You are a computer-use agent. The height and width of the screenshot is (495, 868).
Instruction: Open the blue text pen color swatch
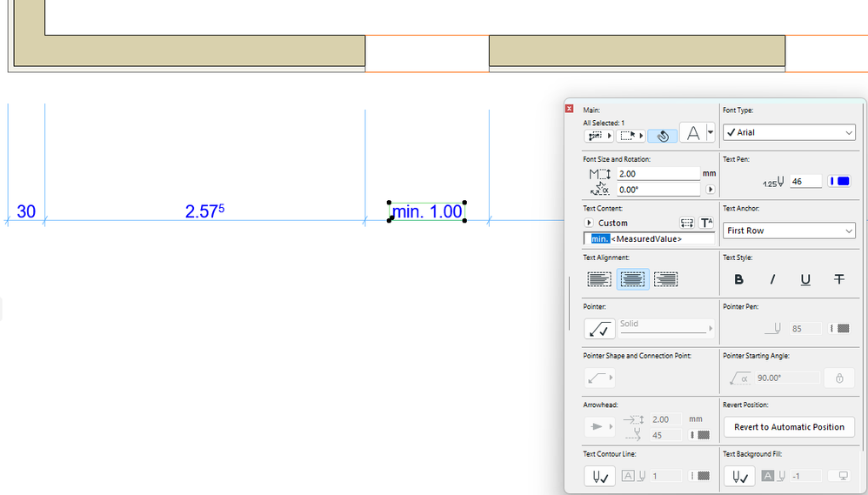(839, 181)
